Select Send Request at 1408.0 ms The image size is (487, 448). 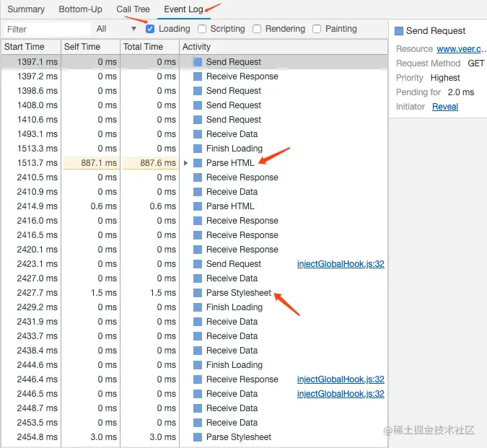(x=194, y=105)
